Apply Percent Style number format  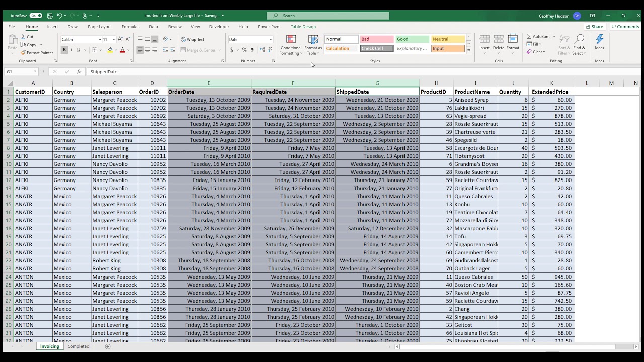pos(244,50)
